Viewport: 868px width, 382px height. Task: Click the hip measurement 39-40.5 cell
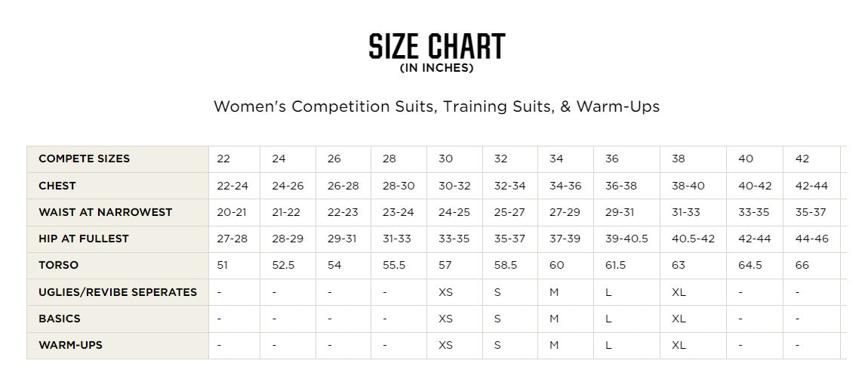click(626, 239)
